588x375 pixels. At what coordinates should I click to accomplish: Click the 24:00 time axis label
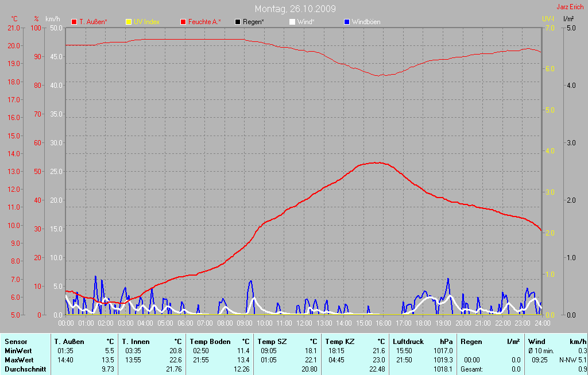tap(542, 323)
